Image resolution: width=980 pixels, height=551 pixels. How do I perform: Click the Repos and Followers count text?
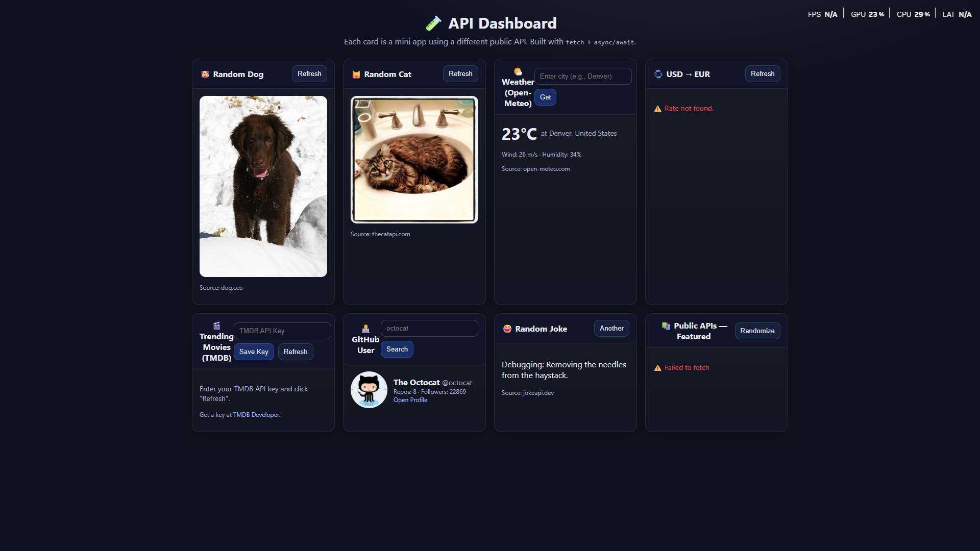(430, 392)
